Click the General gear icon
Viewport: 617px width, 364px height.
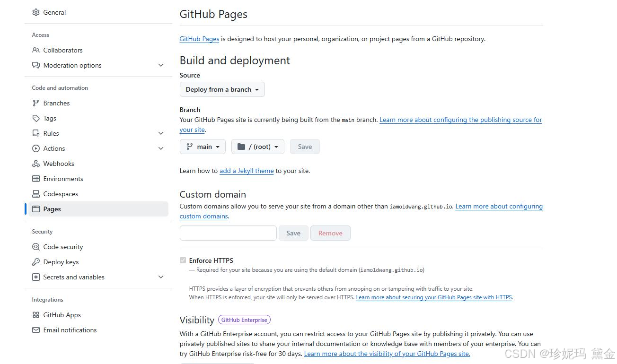coord(36,12)
